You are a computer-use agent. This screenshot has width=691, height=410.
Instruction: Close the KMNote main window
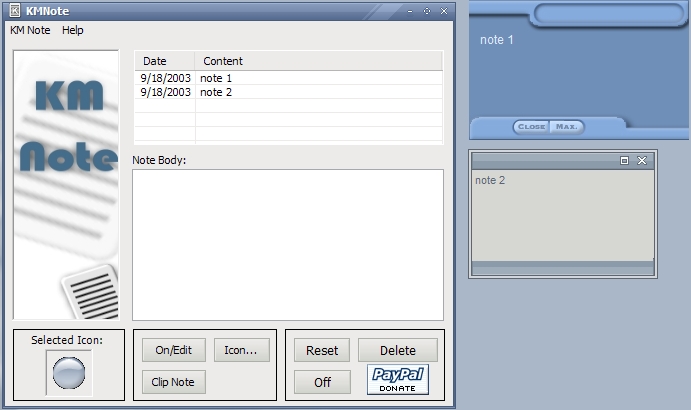(444, 11)
